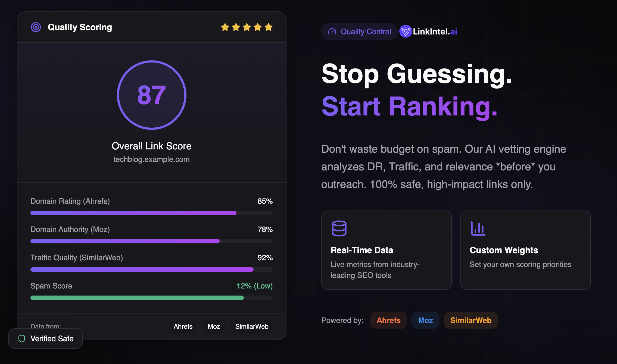The image size is (617, 364).
Task: Select the Ahrefs data source chip
Action: pyautogui.click(x=183, y=327)
